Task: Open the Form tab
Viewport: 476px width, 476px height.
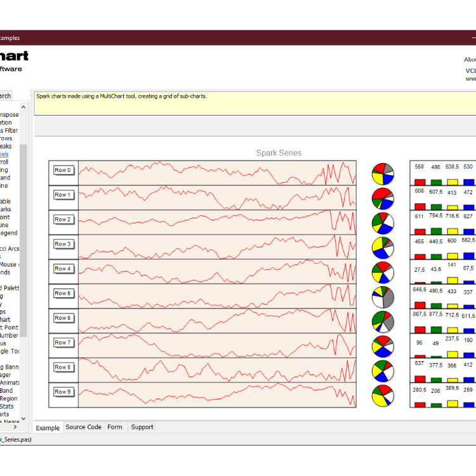Action: pyautogui.click(x=115, y=427)
